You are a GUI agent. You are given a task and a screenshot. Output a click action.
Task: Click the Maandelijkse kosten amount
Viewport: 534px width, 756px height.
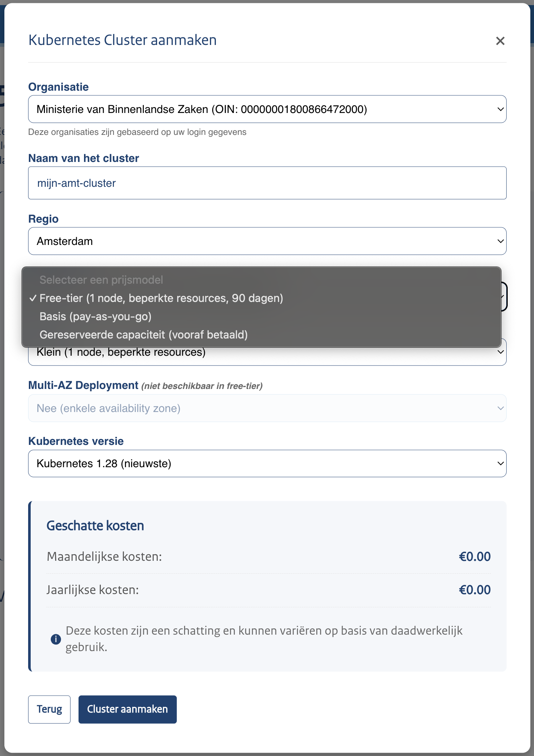pyautogui.click(x=474, y=556)
